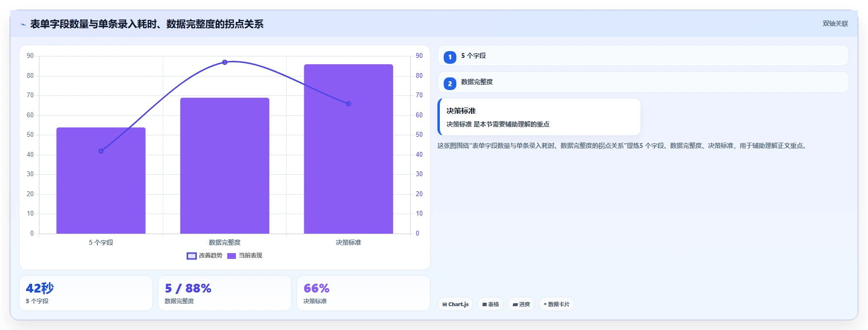Image resolution: width=868 pixels, height=330 pixels.
Task: Click the 5 / 88% stat value
Action: click(x=188, y=288)
